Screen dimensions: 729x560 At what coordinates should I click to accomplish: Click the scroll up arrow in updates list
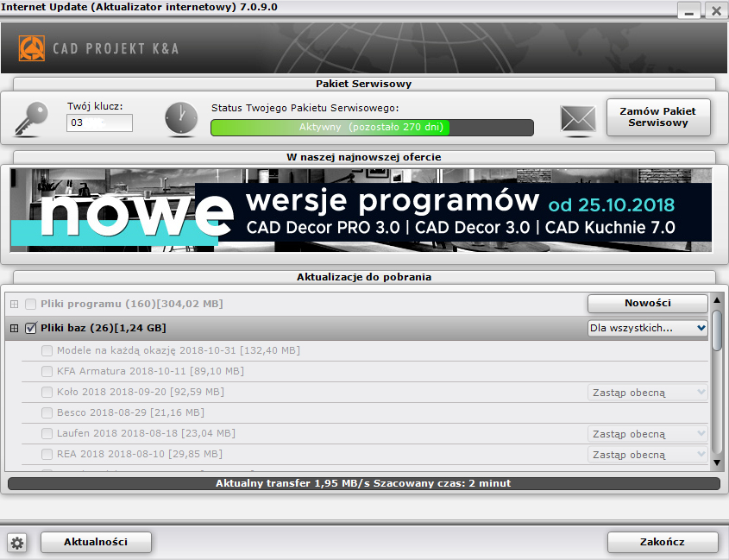coord(717,300)
